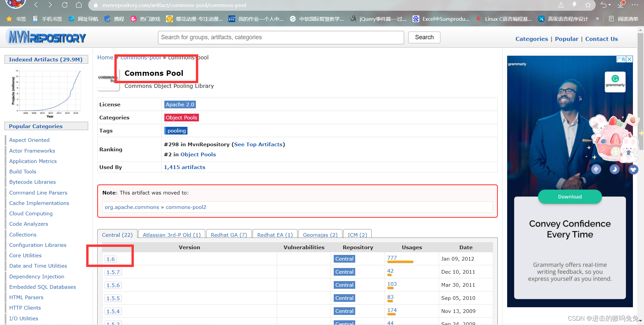Screen dimensions: 644x325
Task: Select the Redhat EA (1) tab
Action: tap(275, 234)
